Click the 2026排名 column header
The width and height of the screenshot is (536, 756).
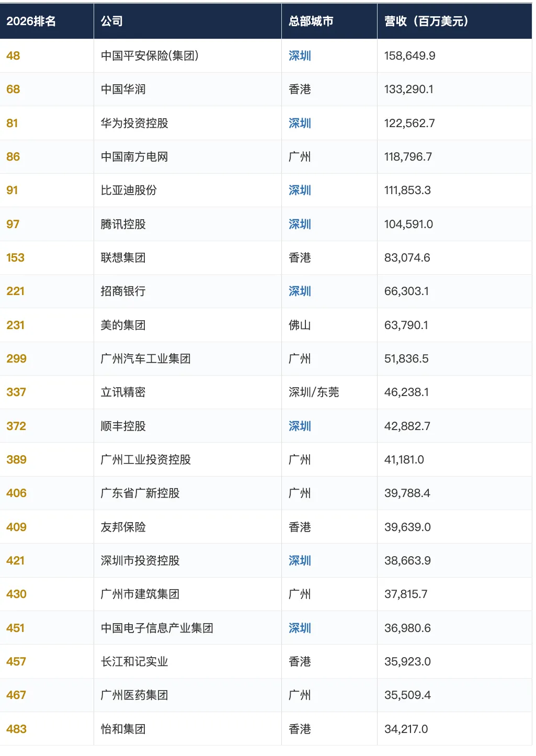(31, 21)
